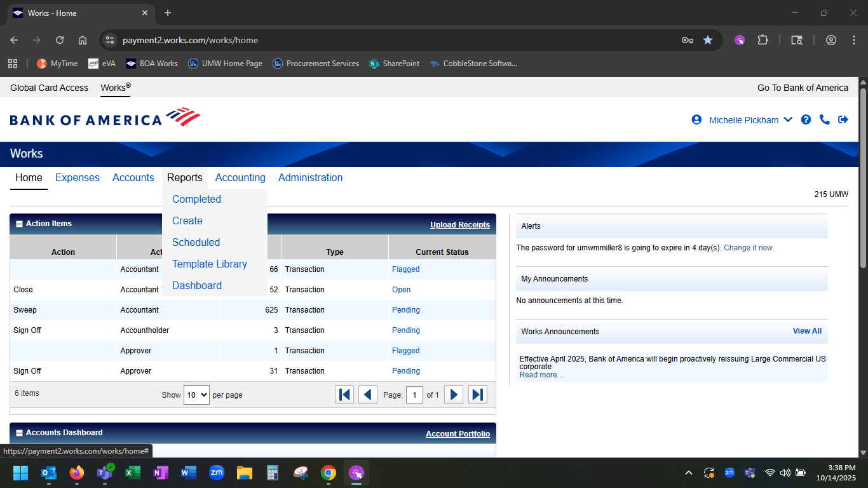Click the next page arrow button
The width and height of the screenshot is (868, 488).
tap(453, 395)
